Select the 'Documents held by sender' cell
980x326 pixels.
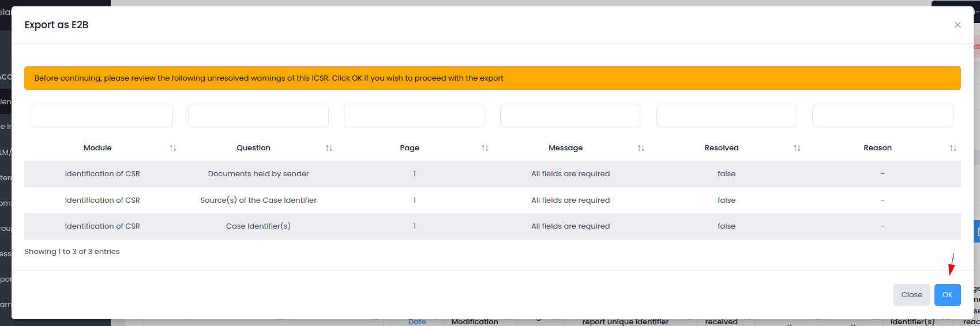point(258,174)
